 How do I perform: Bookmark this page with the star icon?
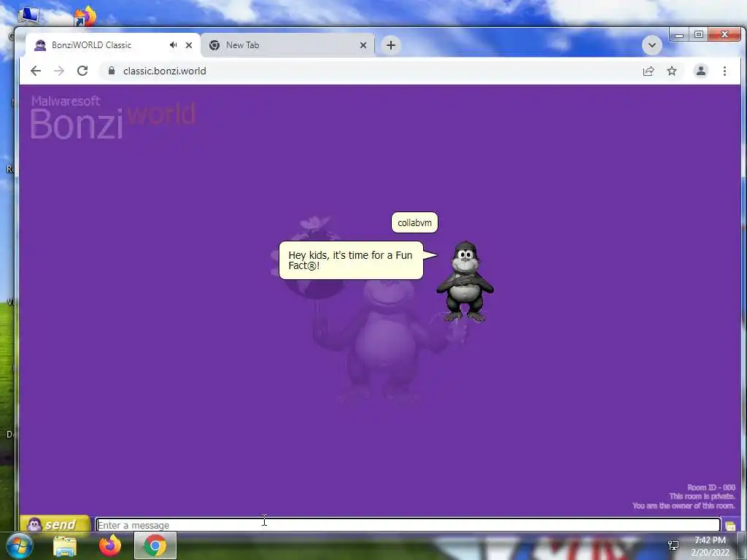point(672,71)
